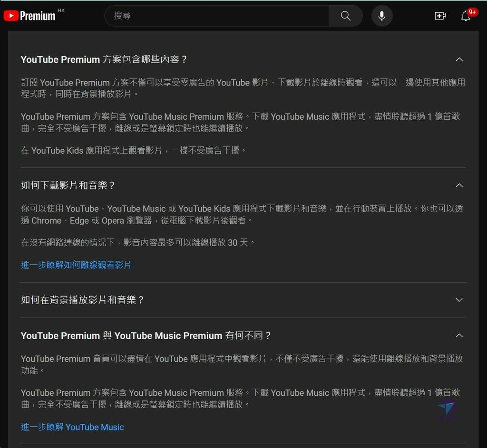Click the search magnifier button
The width and height of the screenshot is (487, 448).
(346, 16)
